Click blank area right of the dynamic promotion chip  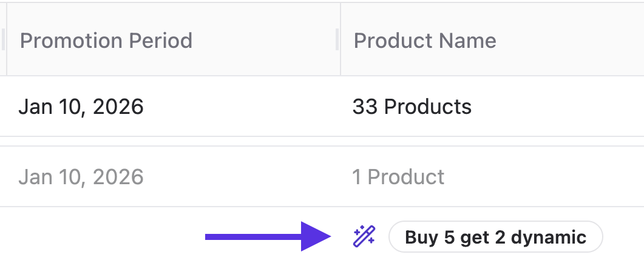[x=623, y=236]
